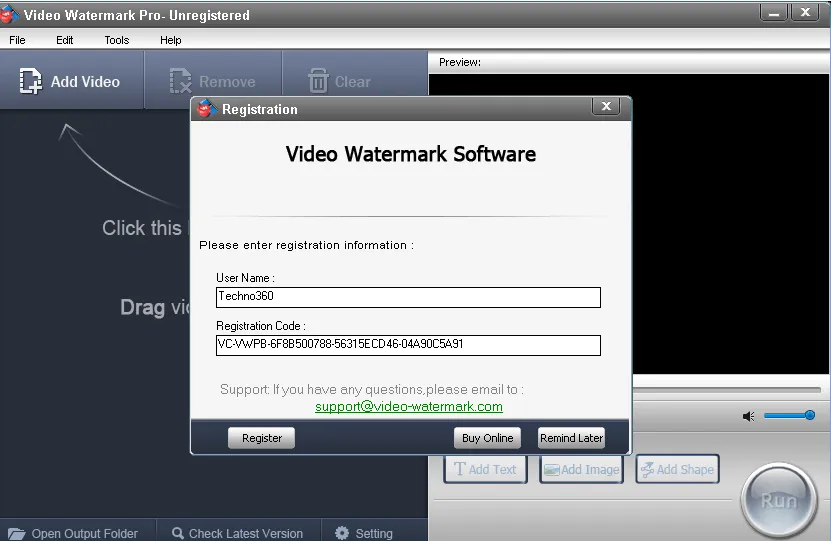Click the volume slider handle
Screen dimensions: 831x541
point(809,415)
